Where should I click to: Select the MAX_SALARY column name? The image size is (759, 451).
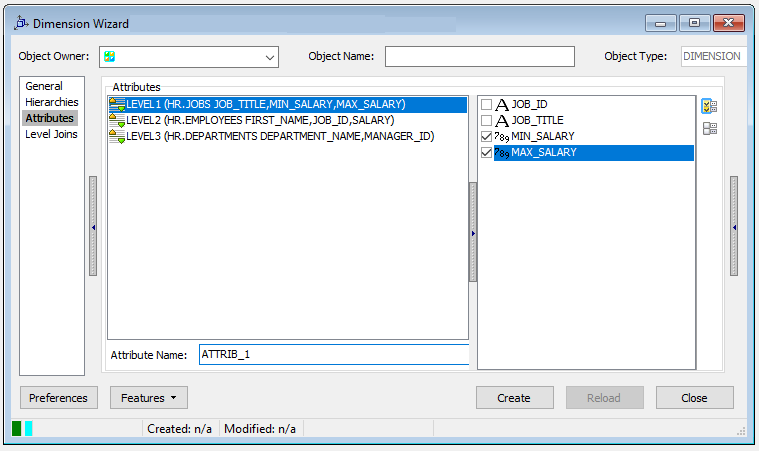pos(544,152)
